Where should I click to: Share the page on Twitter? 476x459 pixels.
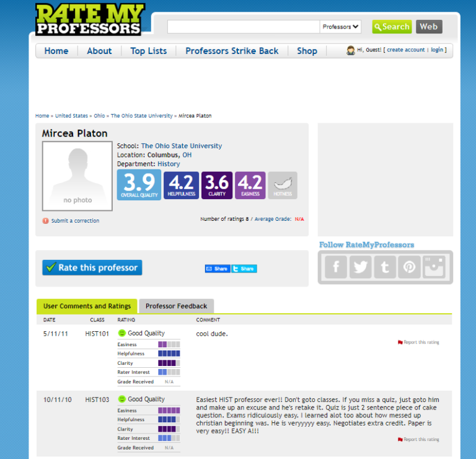tap(244, 269)
